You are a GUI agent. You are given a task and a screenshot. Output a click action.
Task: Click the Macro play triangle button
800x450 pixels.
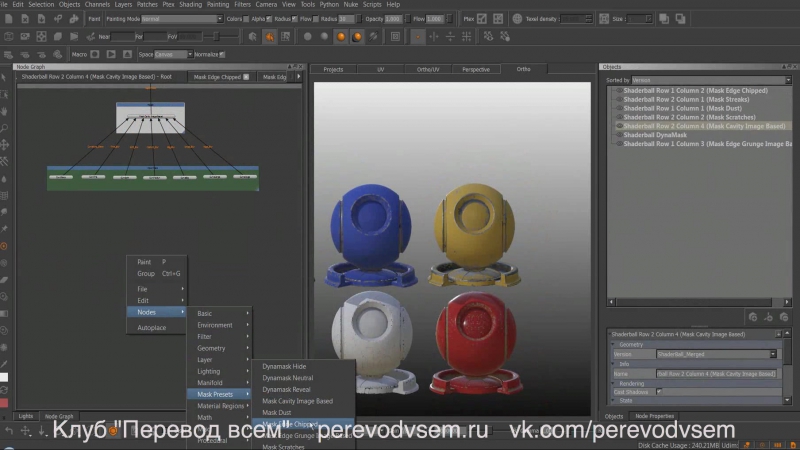point(111,54)
